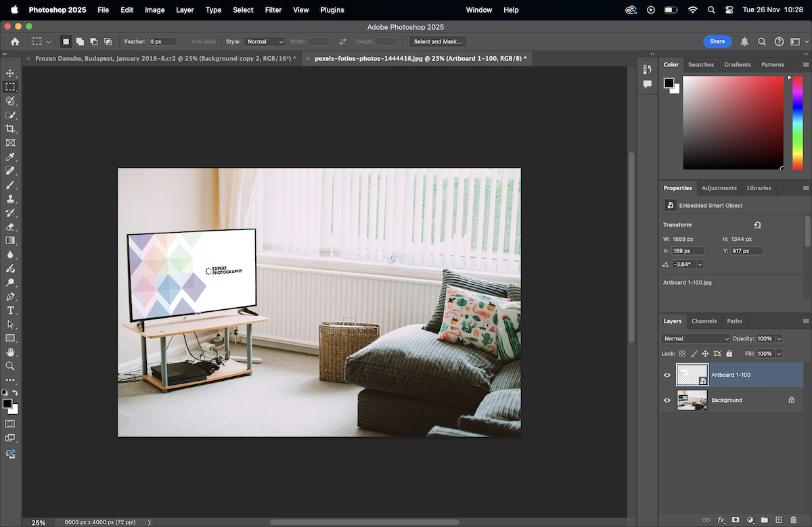The height and width of the screenshot is (527, 812).
Task: Toggle visibility of the Background layer
Action: [667, 400]
